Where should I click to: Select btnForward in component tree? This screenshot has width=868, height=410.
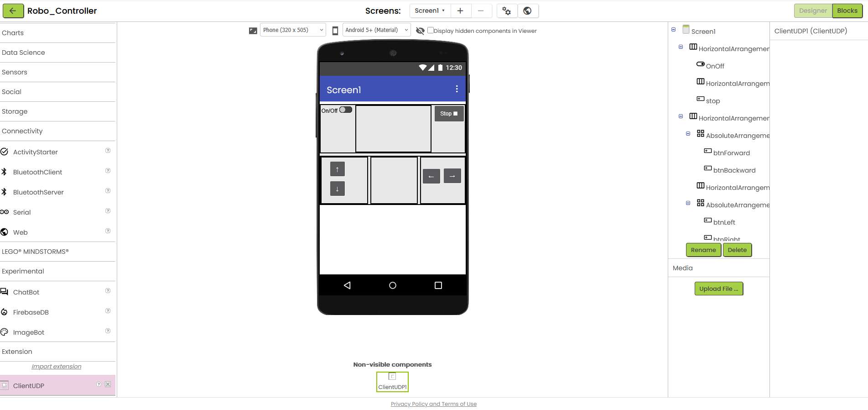[731, 153]
